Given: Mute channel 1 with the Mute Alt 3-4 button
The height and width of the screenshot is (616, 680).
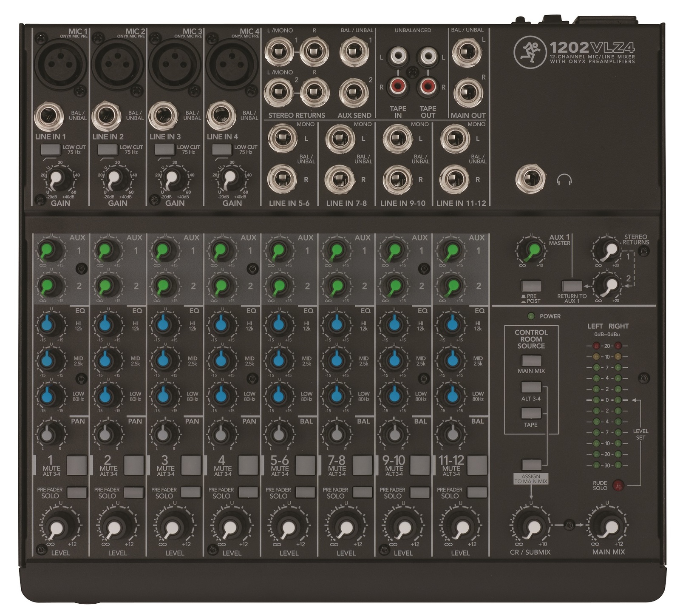Looking at the screenshot, I should point(76,465).
